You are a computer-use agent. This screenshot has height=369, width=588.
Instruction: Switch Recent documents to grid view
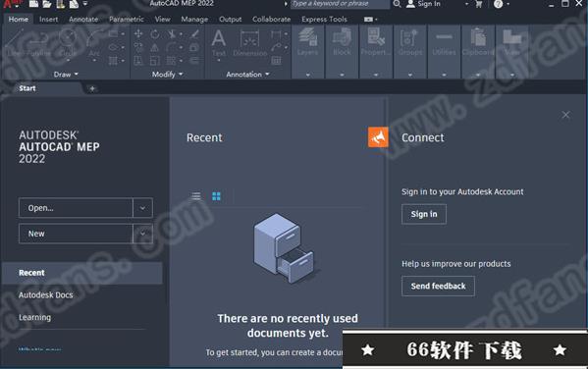tap(216, 195)
